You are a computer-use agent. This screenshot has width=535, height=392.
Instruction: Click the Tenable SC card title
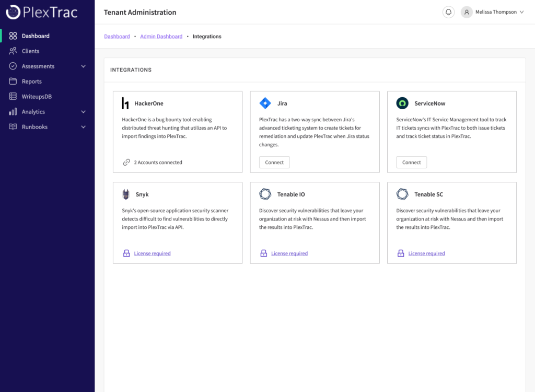(x=428, y=194)
